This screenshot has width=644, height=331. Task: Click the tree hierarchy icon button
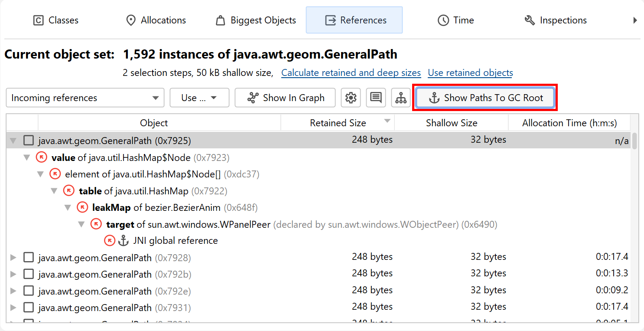pos(401,98)
